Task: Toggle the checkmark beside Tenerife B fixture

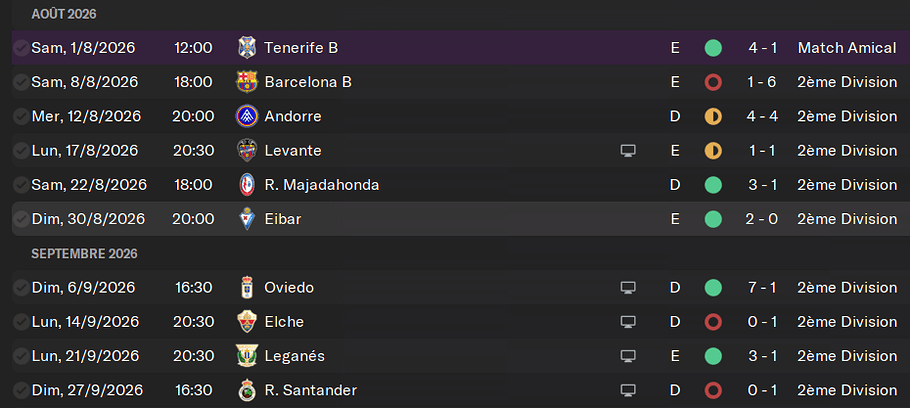Action: click(21, 48)
